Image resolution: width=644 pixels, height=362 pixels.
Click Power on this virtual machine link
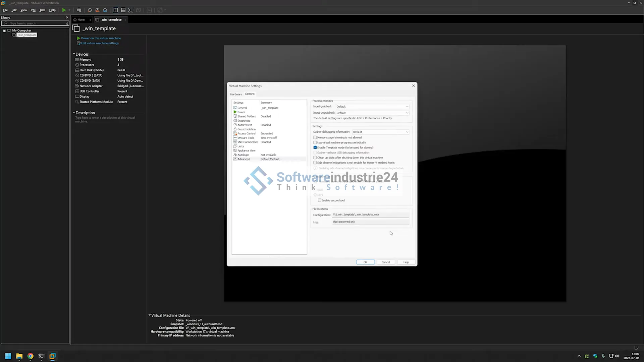point(101,38)
